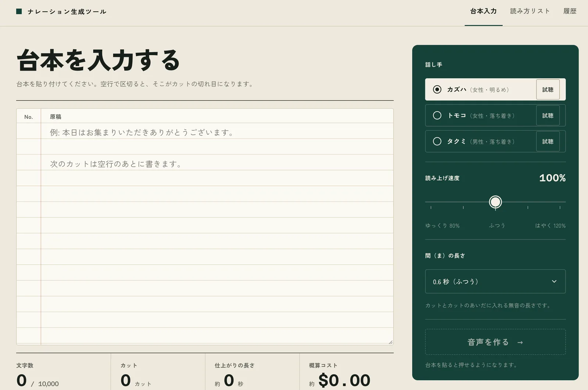Click the chevron on 0.6 秒 select
Viewport: 588px width, 390px height.
[x=554, y=281]
